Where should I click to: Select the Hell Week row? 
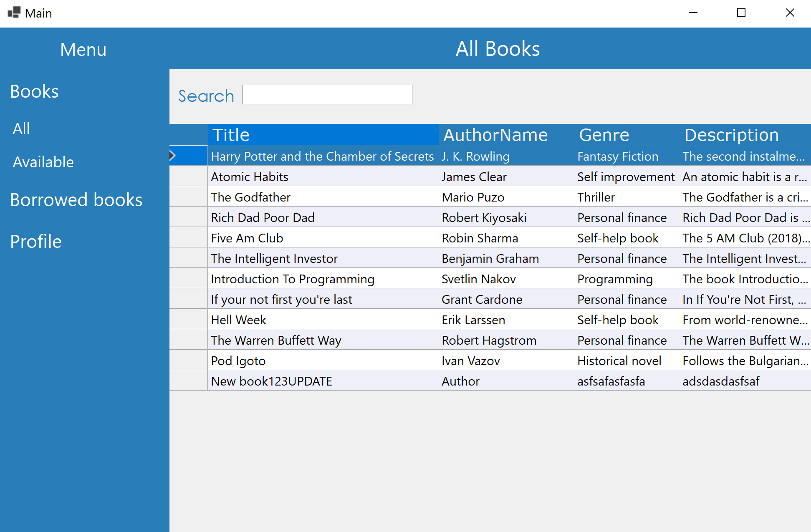tap(238, 320)
